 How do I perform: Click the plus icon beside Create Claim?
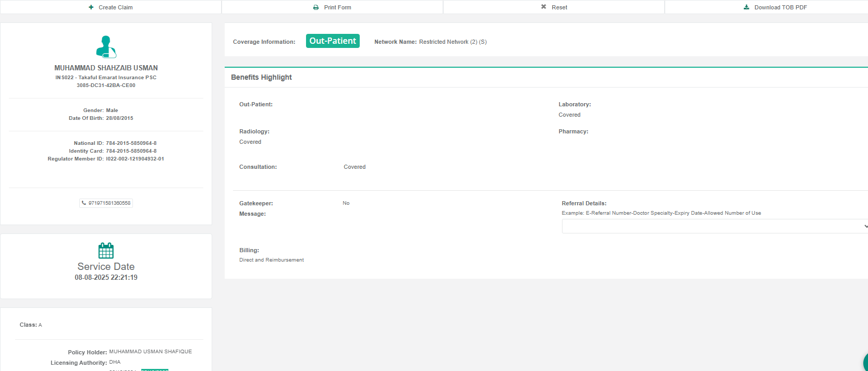[91, 7]
